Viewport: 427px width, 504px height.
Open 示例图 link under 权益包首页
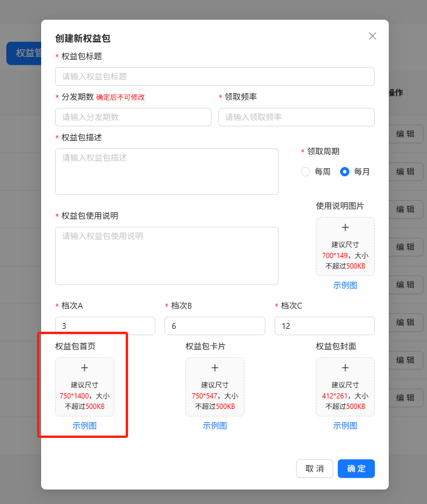(x=85, y=426)
